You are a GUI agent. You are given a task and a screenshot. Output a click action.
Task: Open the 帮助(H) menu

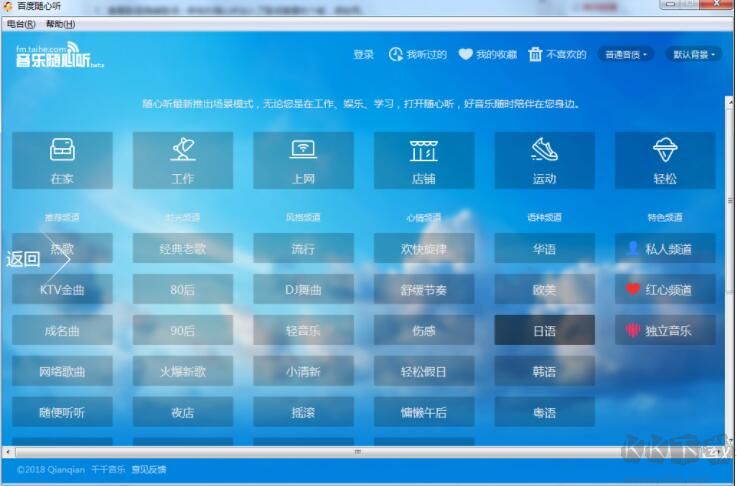point(60,23)
